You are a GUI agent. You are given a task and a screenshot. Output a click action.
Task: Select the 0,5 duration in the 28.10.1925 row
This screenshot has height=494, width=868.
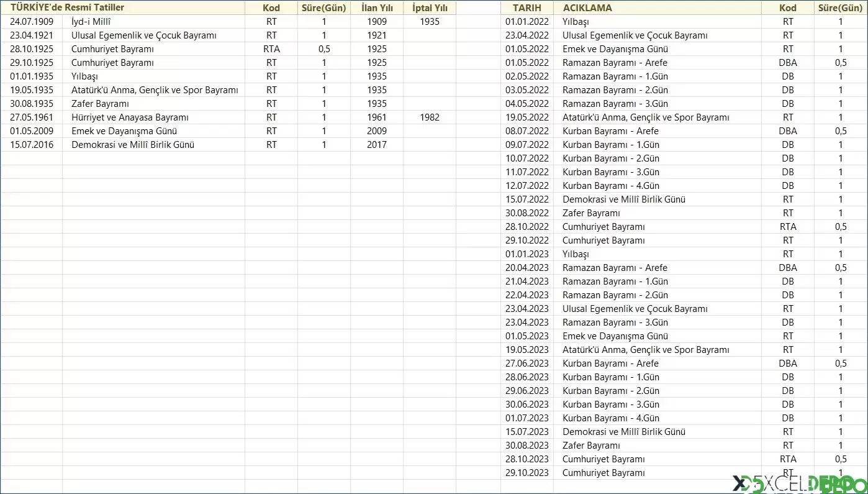tap(324, 49)
